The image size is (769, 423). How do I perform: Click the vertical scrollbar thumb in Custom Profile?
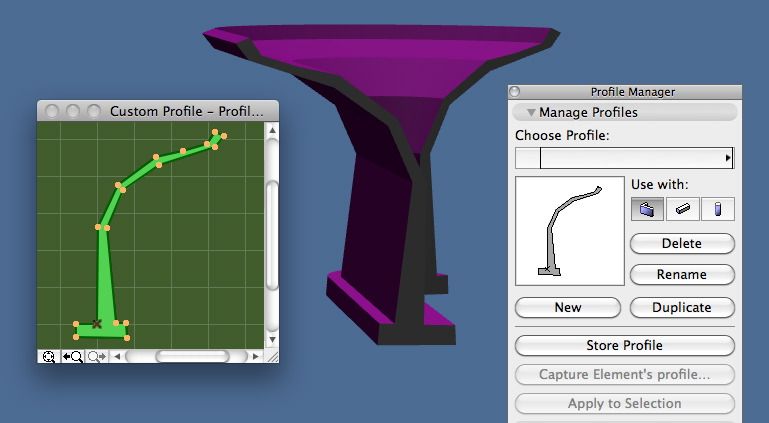[x=272, y=235]
